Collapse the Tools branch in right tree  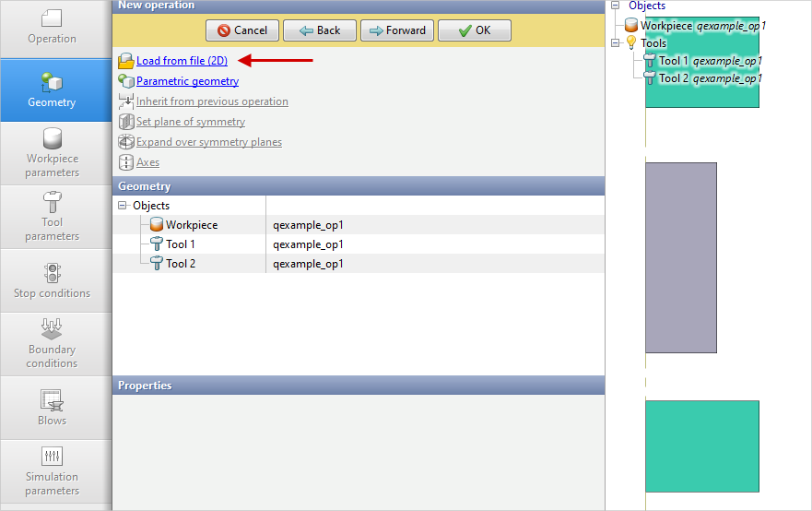(615, 43)
